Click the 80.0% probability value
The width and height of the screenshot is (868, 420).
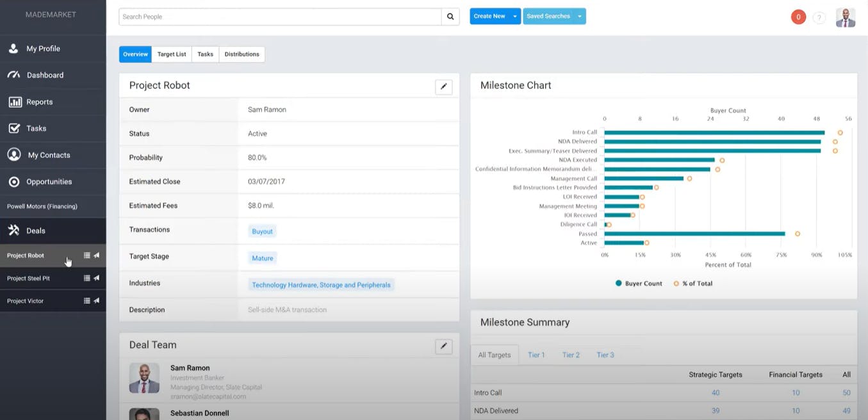(258, 157)
